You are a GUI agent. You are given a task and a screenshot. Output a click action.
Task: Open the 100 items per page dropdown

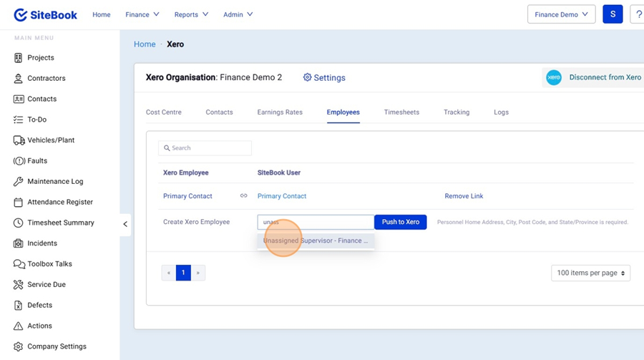click(590, 273)
